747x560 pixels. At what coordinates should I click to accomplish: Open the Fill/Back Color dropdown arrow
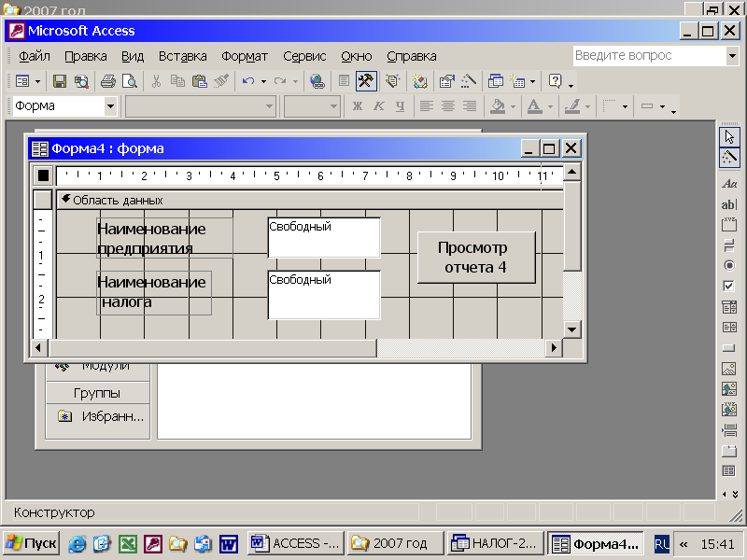513,106
